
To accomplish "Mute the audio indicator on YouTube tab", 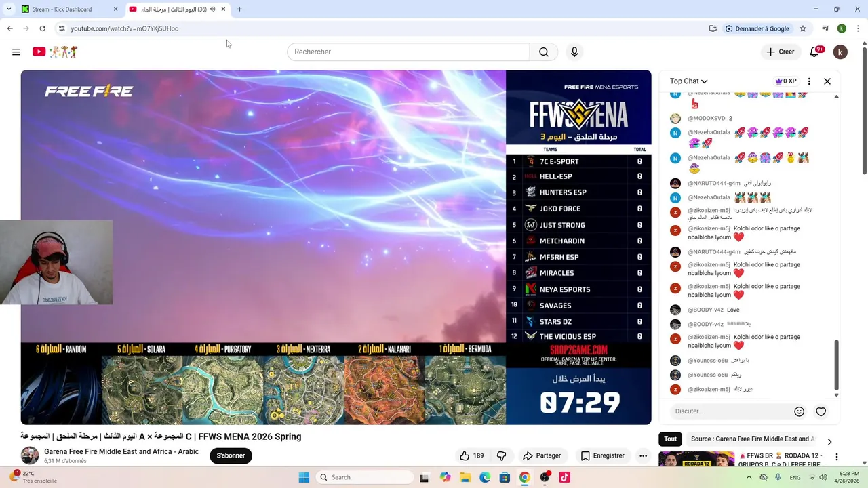I will coord(212,9).
